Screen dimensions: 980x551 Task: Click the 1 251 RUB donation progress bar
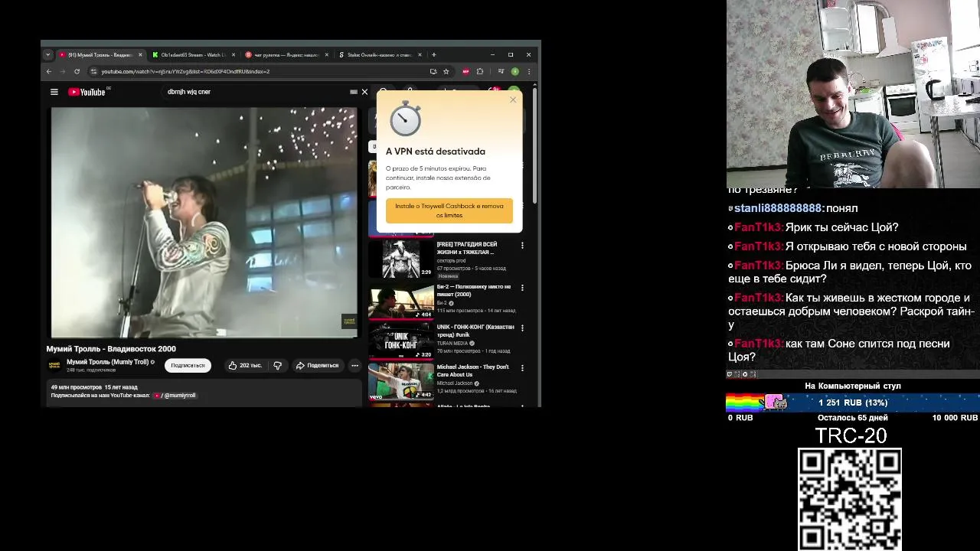click(853, 403)
